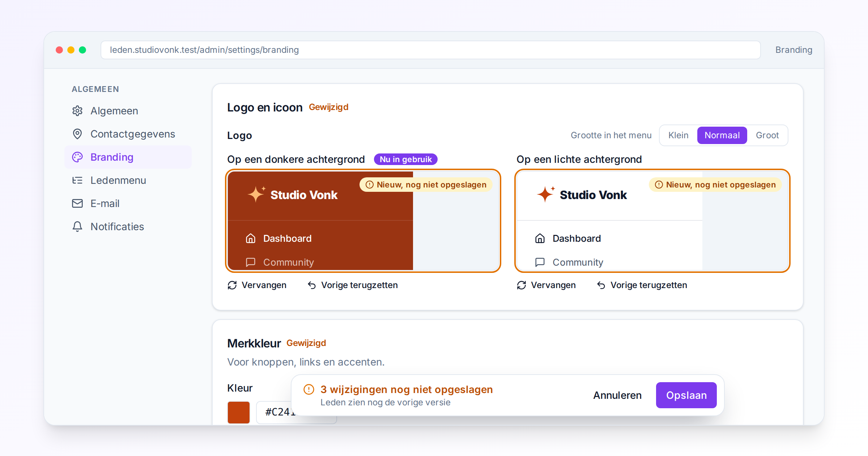Click the undo arrow icon under light background logo
This screenshot has height=456, width=868.
[601, 285]
